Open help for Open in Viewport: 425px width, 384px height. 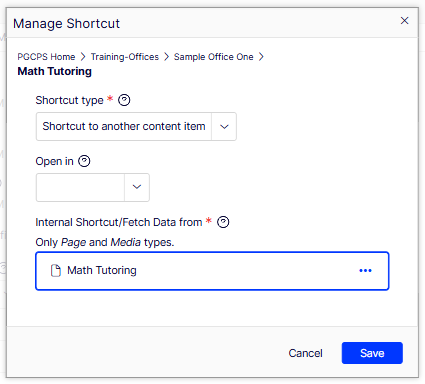click(84, 161)
